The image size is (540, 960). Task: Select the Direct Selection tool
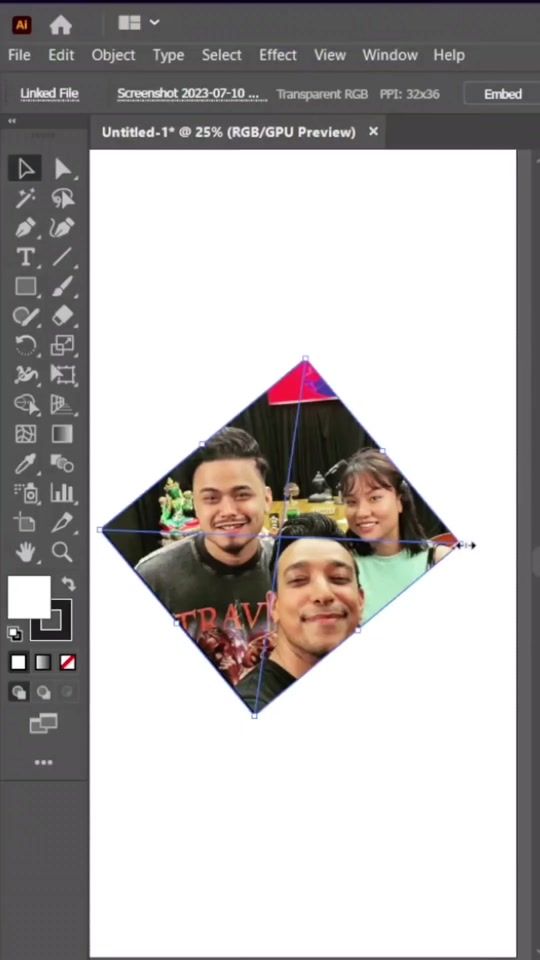[x=62, y=168]
